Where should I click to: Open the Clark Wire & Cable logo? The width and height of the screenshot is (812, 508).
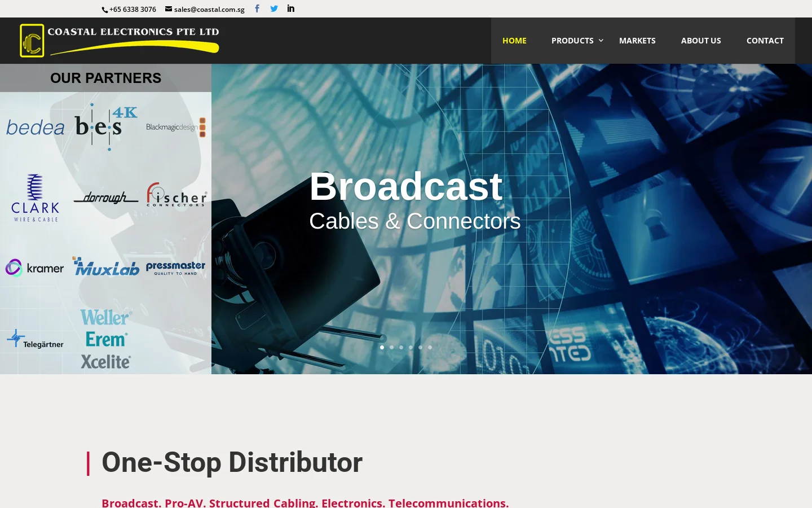click(x=35, y=198)
